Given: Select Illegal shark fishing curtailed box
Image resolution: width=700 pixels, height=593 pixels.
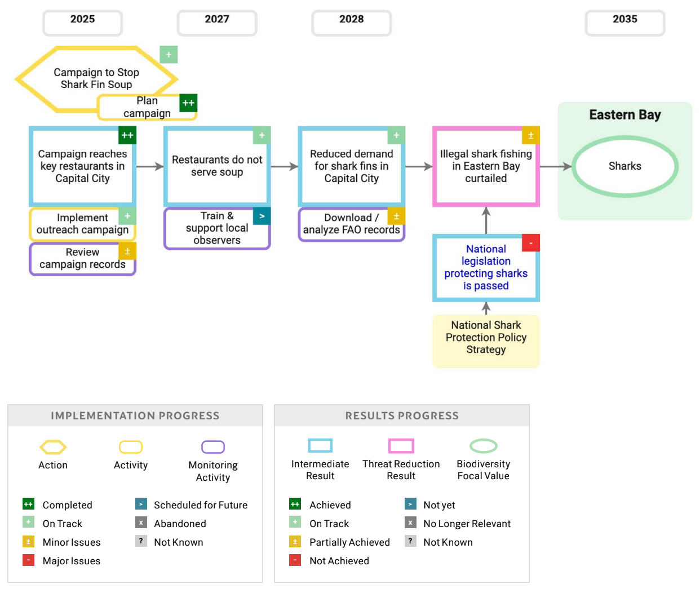Looking at the screenshot, I should (x=486, y=166).
